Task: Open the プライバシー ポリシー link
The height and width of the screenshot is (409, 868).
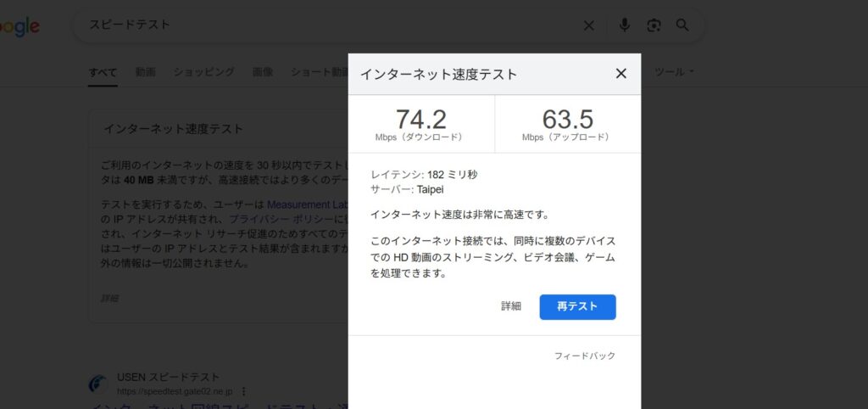Action: (x=281, y=219)
